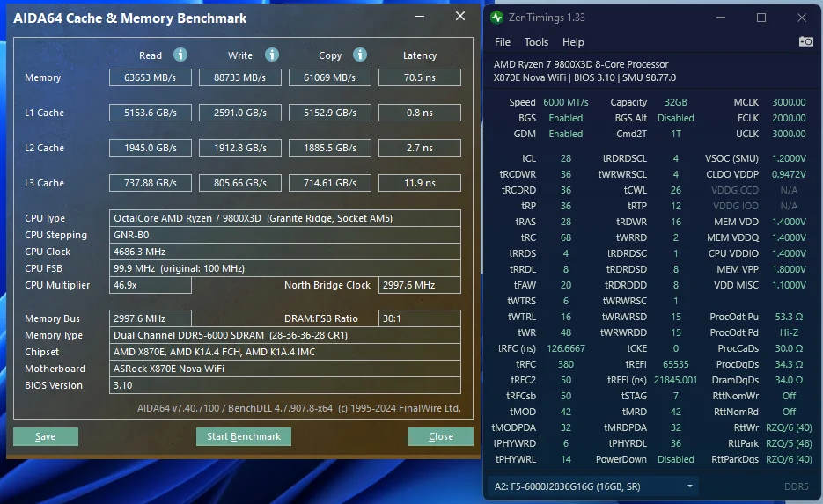Click the tRC value 68
Screen dimensions: 823x504
565,237
